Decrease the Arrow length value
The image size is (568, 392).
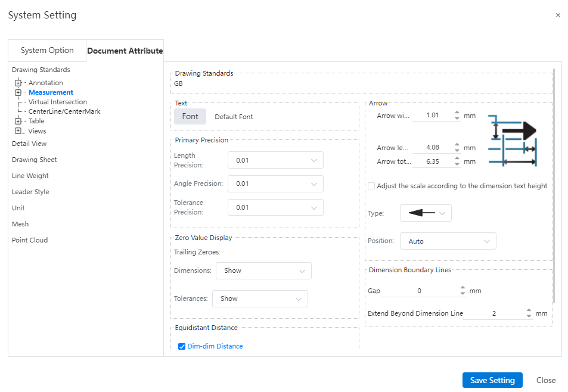point(457,150)
